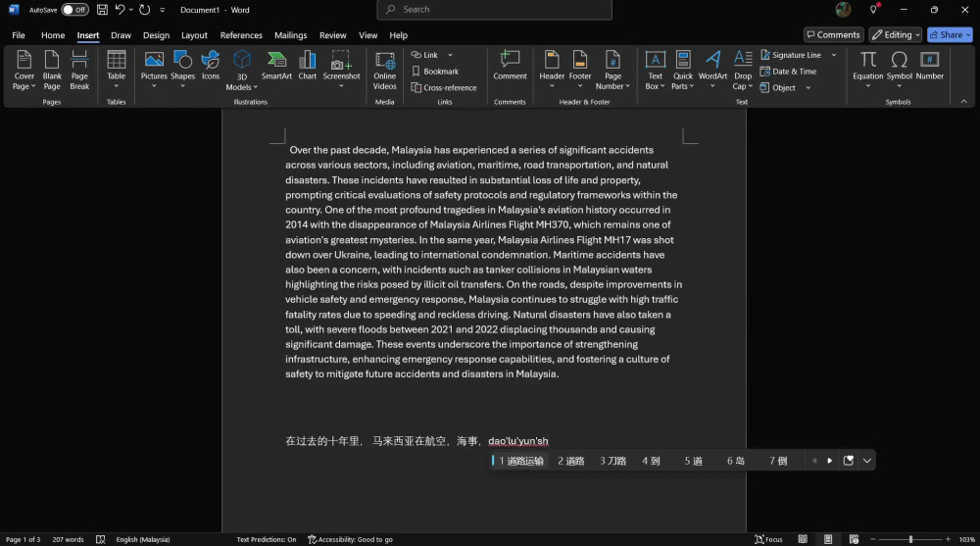This screenshot has width=980, height=546.
Task: Open the Editing mode dropdown
Action: 895,35
